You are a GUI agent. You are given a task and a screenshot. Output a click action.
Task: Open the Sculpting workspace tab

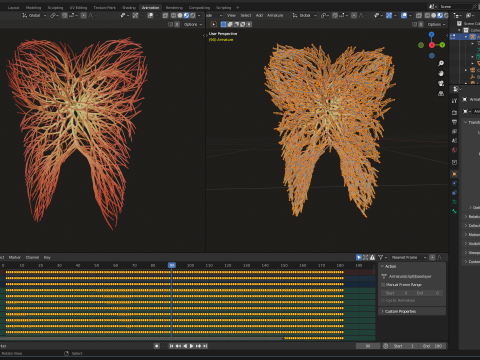pyautogui.click(x=55, y=7)
